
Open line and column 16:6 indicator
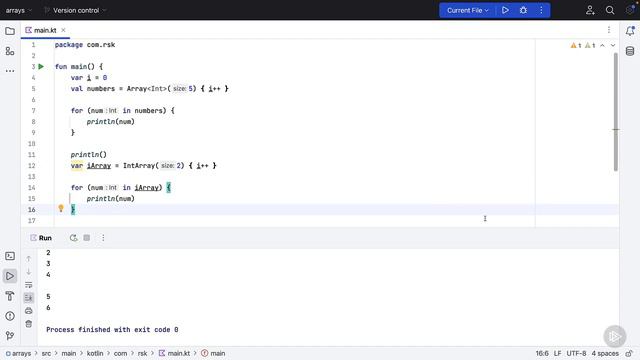click(x=542, y=353)
